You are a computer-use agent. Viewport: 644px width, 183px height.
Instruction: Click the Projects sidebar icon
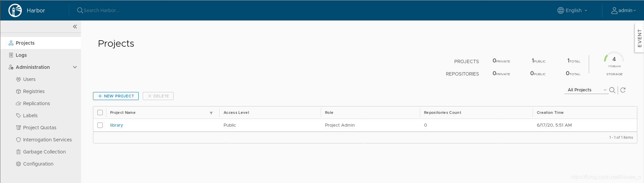coord(11,43)
